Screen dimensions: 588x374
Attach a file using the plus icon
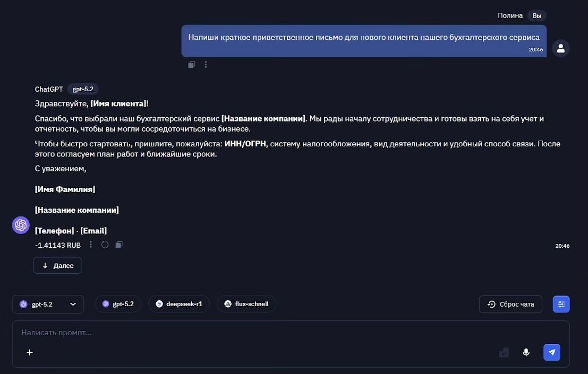click(30, 352)
